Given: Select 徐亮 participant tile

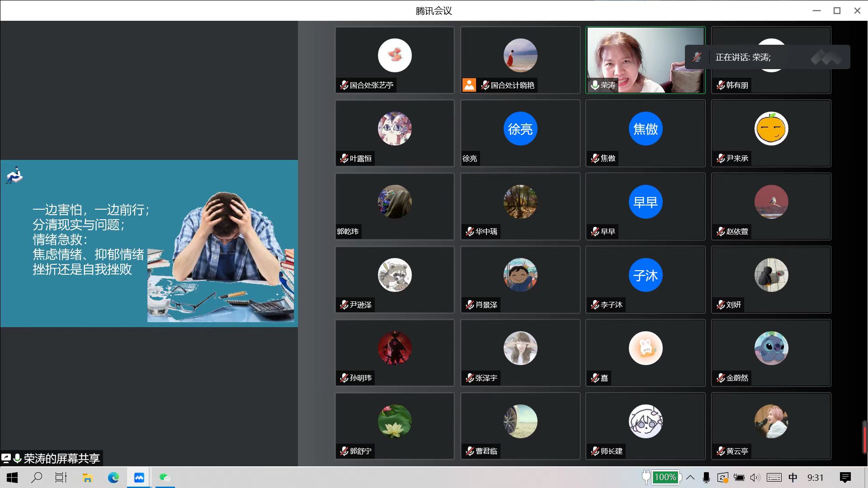Looking at the screenshot, I should (x=520, y=133).
